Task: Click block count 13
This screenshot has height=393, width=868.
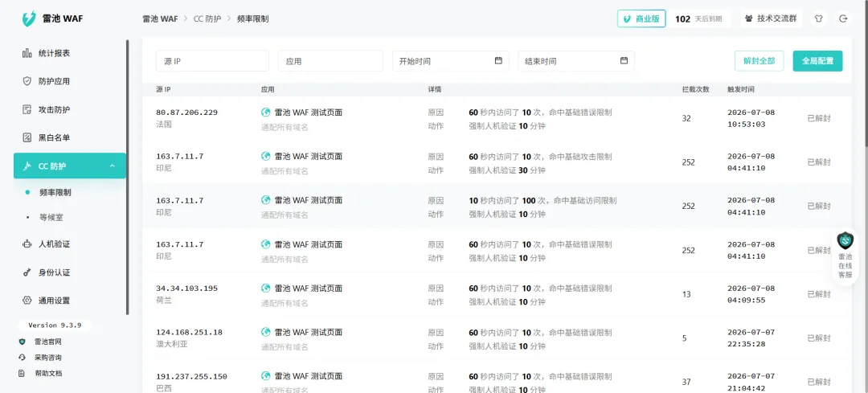Action: click(x=686, y=294)
